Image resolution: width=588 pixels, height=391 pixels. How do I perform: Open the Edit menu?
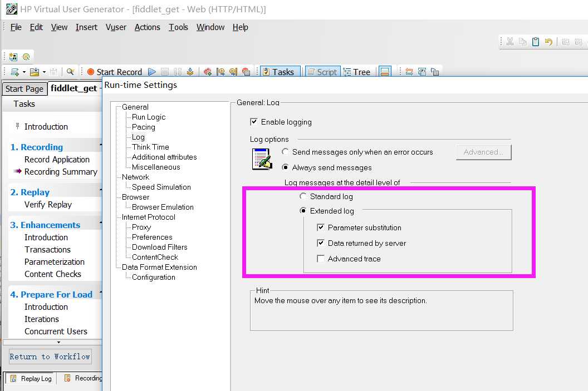[x=36, y=27]
